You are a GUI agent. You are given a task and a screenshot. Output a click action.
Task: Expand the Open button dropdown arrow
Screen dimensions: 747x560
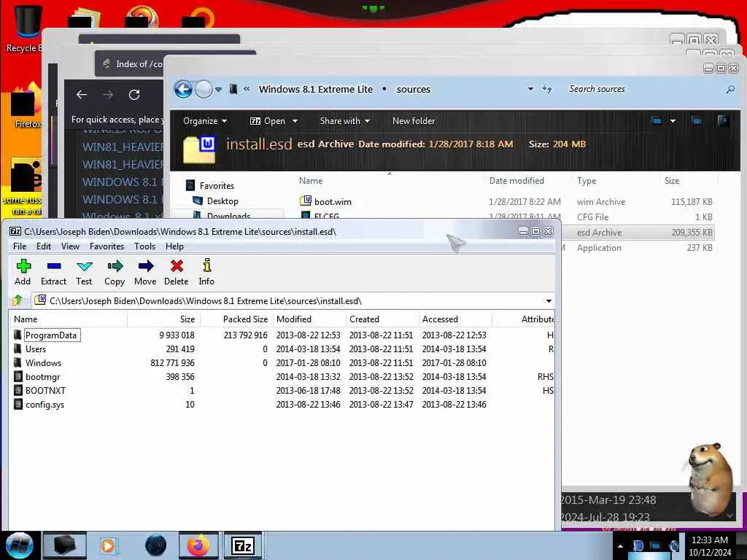295,121
